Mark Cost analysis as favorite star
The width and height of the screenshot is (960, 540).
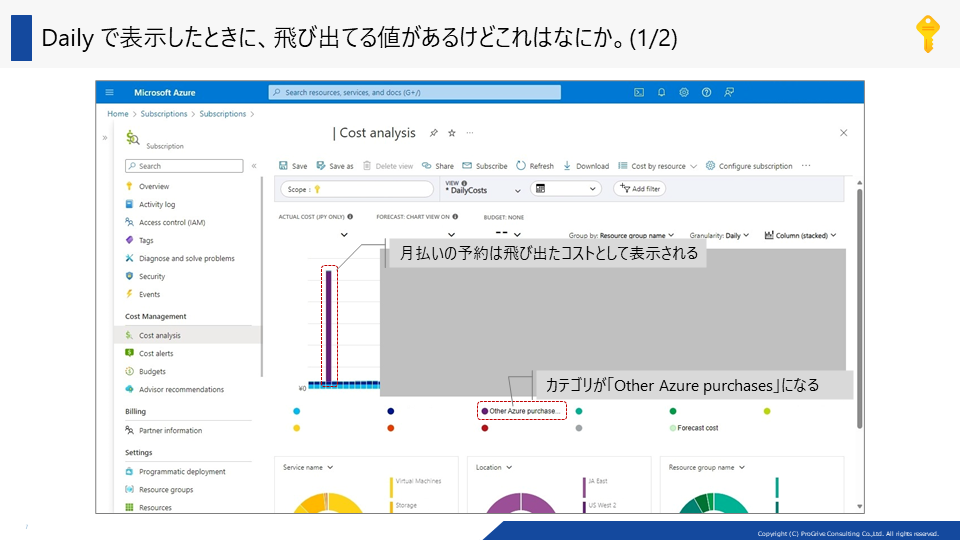(452, 133)
